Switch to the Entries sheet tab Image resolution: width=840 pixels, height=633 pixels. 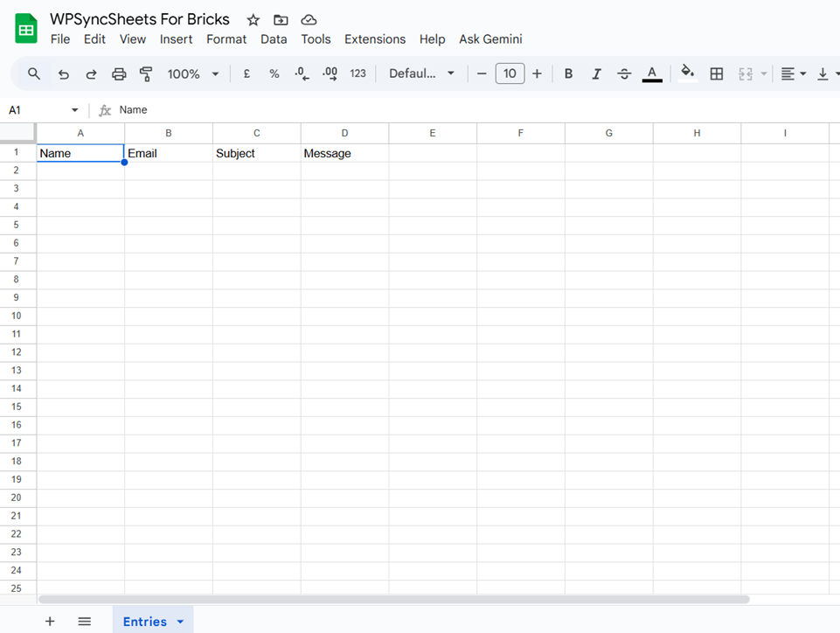(144, 621)
